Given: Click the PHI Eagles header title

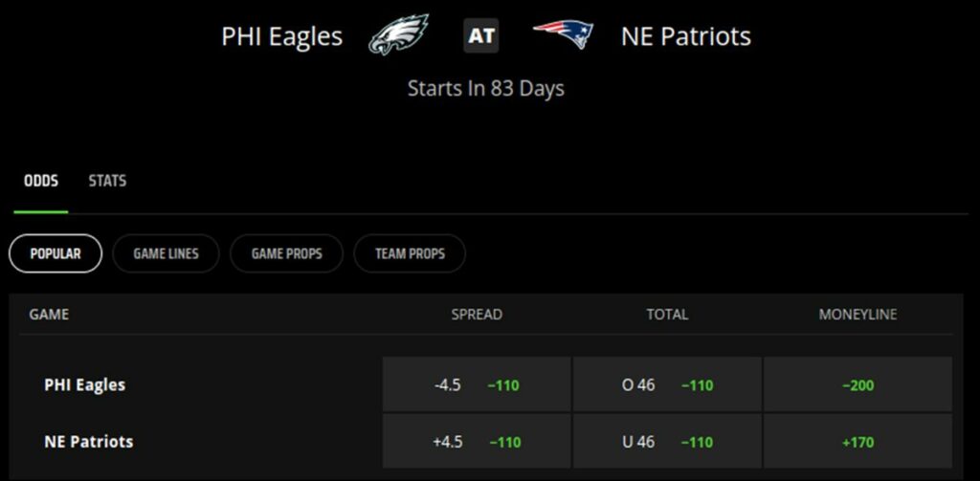Looking at the screenshot, I should click(x=281, y=37).
